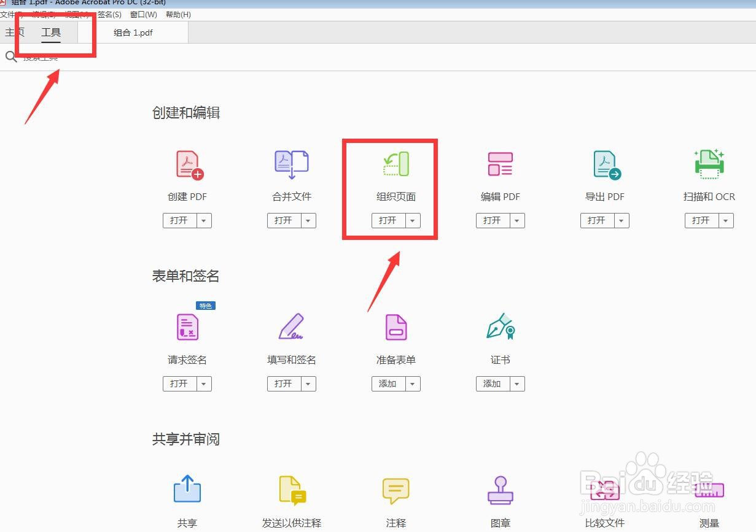The height and width of the screenshot is (532, 756).
Task: Select the 图章 tool icon
Action: (500, 489)
